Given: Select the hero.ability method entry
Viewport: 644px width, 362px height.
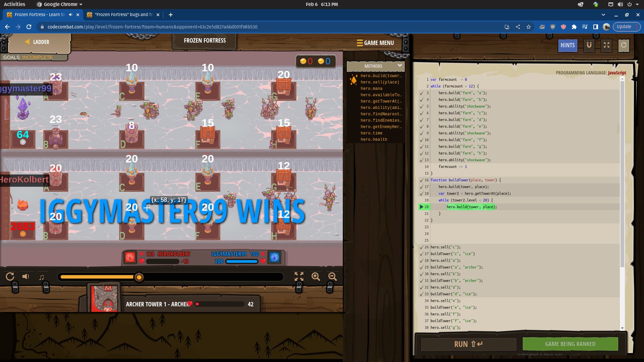Looking at the screenshot, I should [x=381, y=108].
